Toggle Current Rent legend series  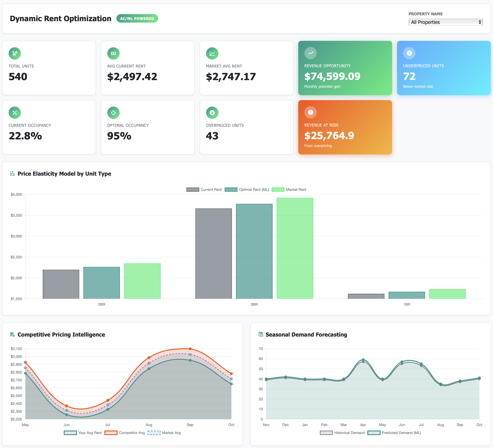tap(204, 190)
